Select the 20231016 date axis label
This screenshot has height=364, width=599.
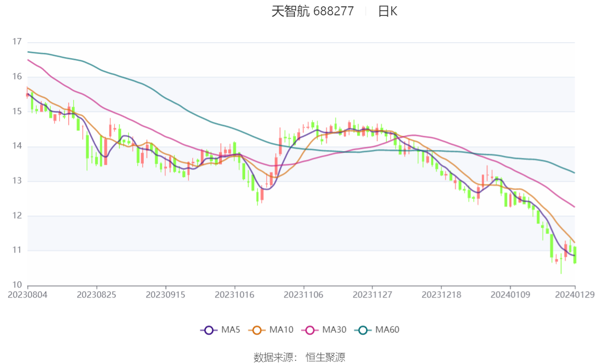click(x=235, y=295)
